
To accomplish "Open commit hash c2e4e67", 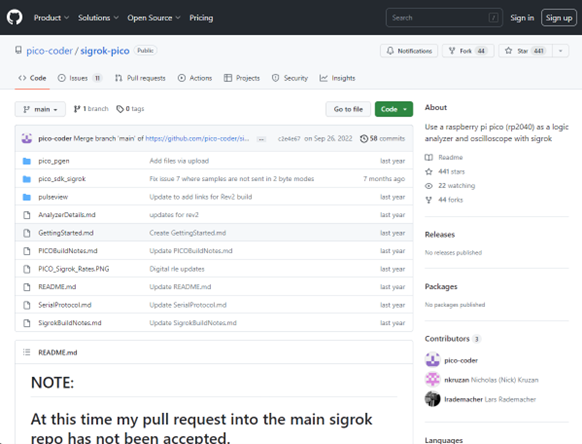I will tap(289, 138).
